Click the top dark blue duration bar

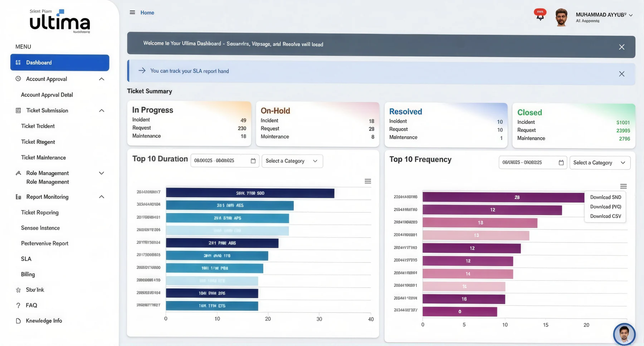(x=250, y=193)
